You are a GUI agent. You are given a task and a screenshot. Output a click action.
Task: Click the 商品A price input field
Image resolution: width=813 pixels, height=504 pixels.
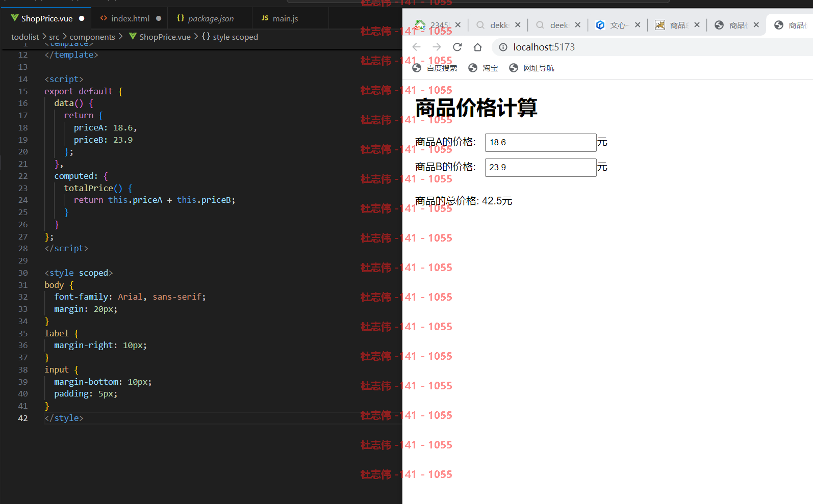[x=541, y=143]
